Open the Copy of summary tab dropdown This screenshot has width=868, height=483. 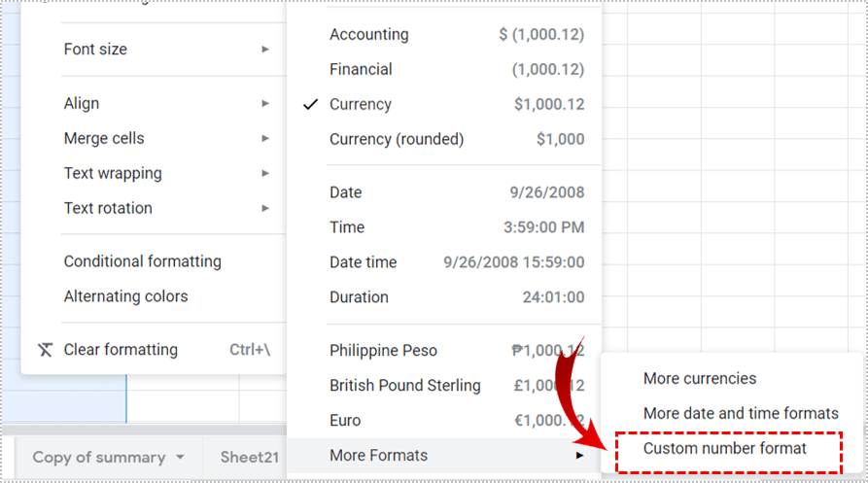pos(180,458)
